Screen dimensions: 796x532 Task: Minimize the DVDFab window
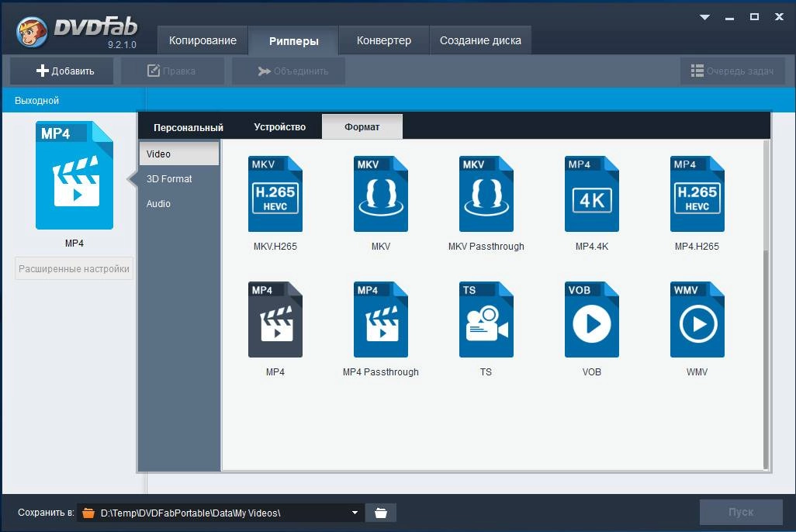tap(730, 17)
